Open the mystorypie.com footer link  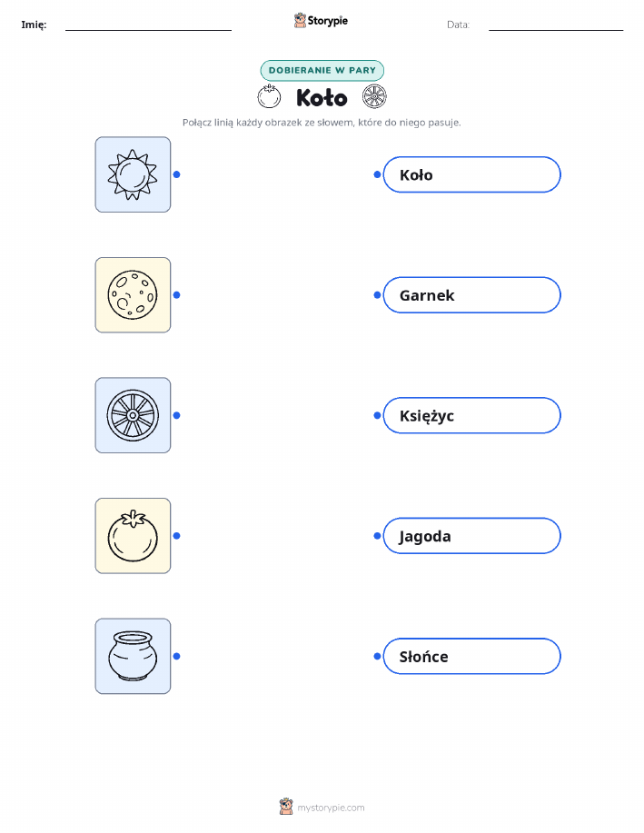click(x=322, y=808)
